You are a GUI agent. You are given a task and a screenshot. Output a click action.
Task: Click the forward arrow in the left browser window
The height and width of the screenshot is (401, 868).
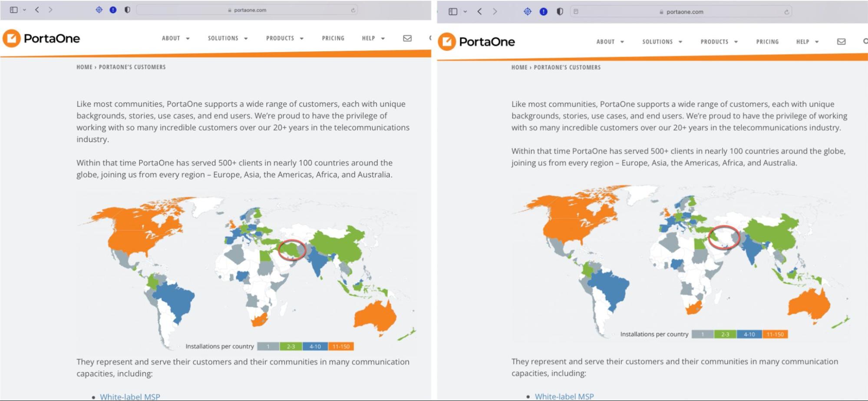[50, 10]
